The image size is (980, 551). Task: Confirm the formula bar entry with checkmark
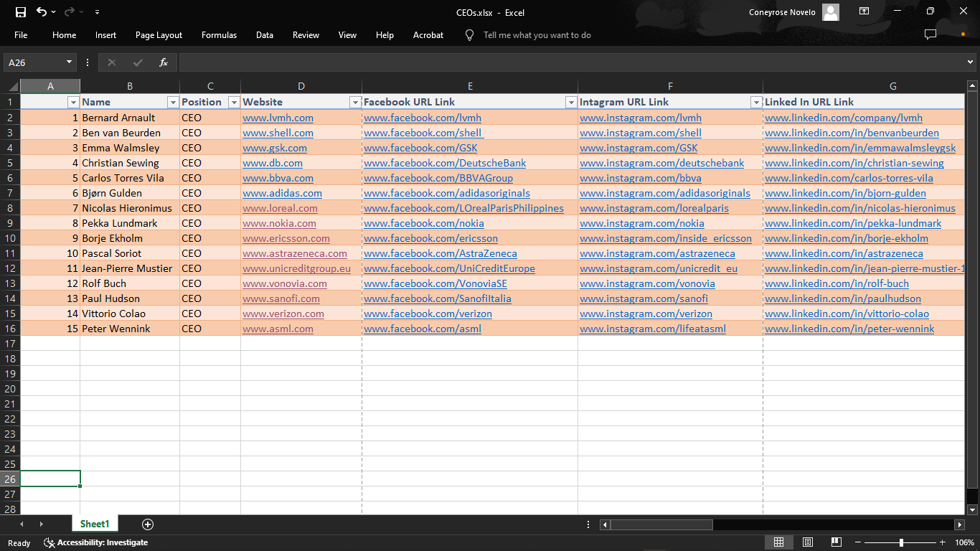[138, 62]
